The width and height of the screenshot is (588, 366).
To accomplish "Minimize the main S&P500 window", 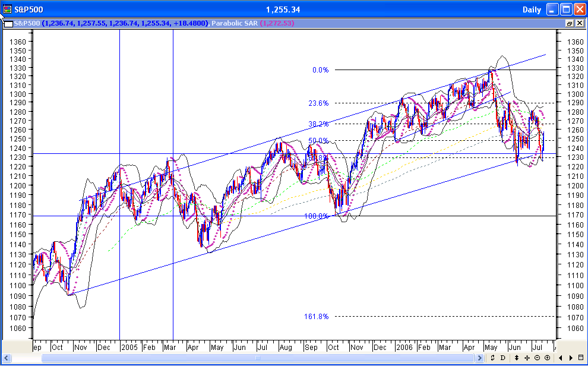I will (x=552, y=8).
